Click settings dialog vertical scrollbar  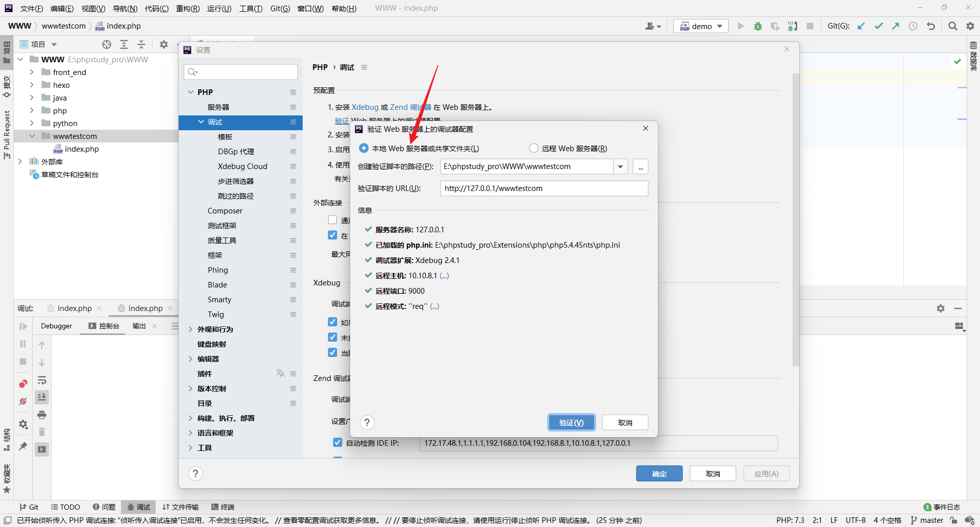[795, 220]
